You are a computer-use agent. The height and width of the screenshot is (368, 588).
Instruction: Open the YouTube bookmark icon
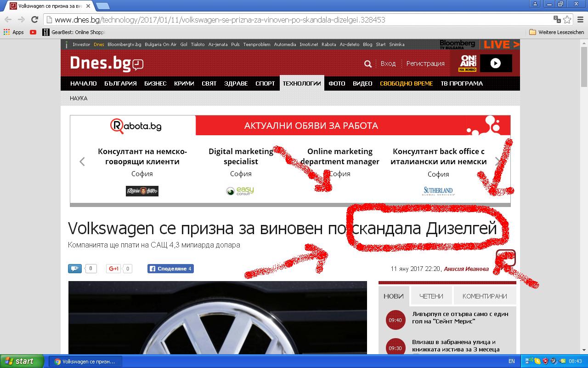(x=33, y=32)
